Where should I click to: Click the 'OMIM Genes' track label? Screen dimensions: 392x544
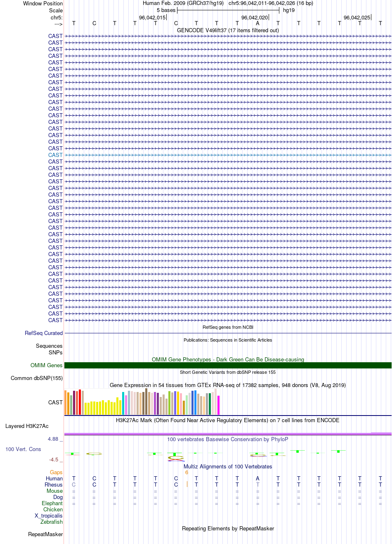47,366
